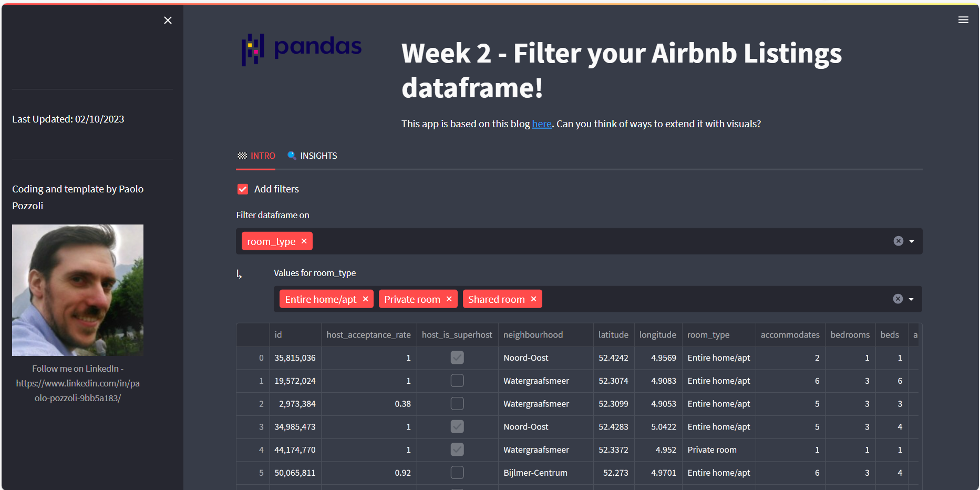Expand the Values for room_type dropdown
The height and width of the screenshot is (490, 980).
click(x=911, y=299)
